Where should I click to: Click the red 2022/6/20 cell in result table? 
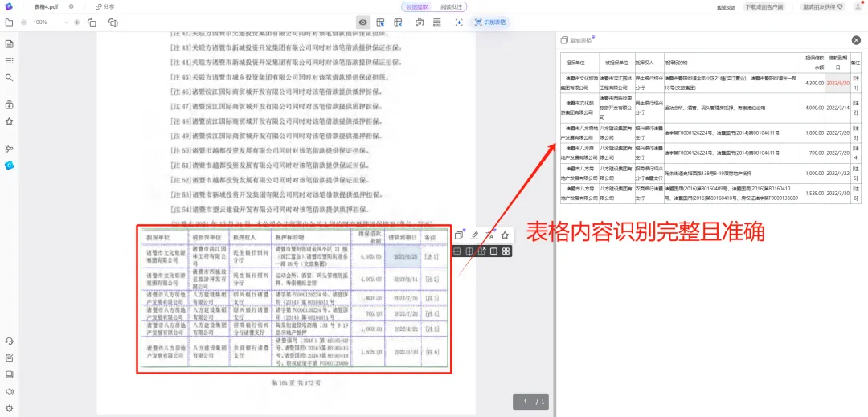pos(837,82)
